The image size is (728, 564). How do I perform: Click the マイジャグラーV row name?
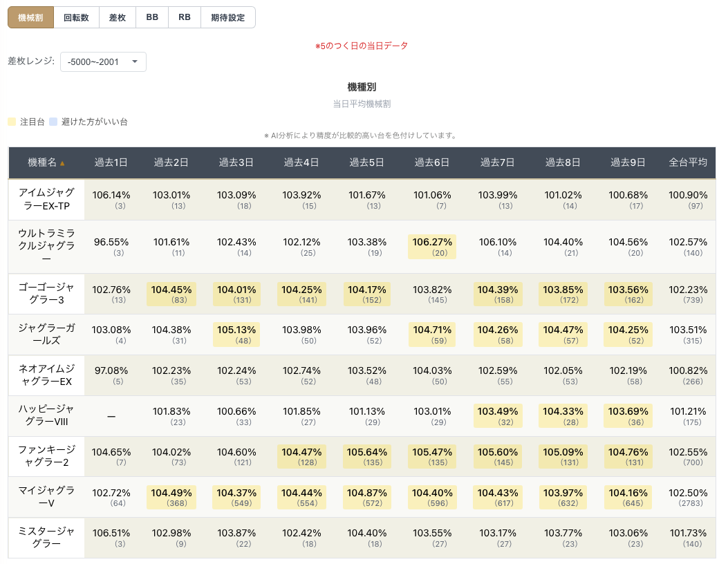point(46,496)
